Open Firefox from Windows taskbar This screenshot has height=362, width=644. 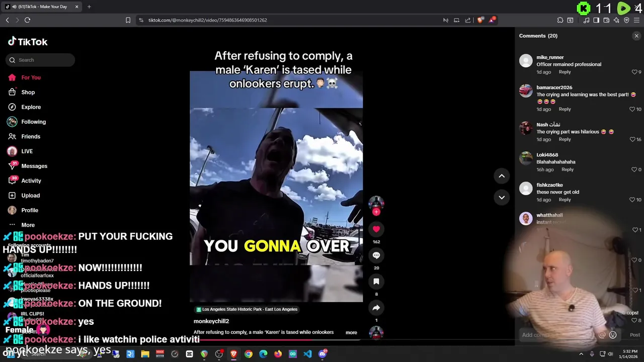278,354
